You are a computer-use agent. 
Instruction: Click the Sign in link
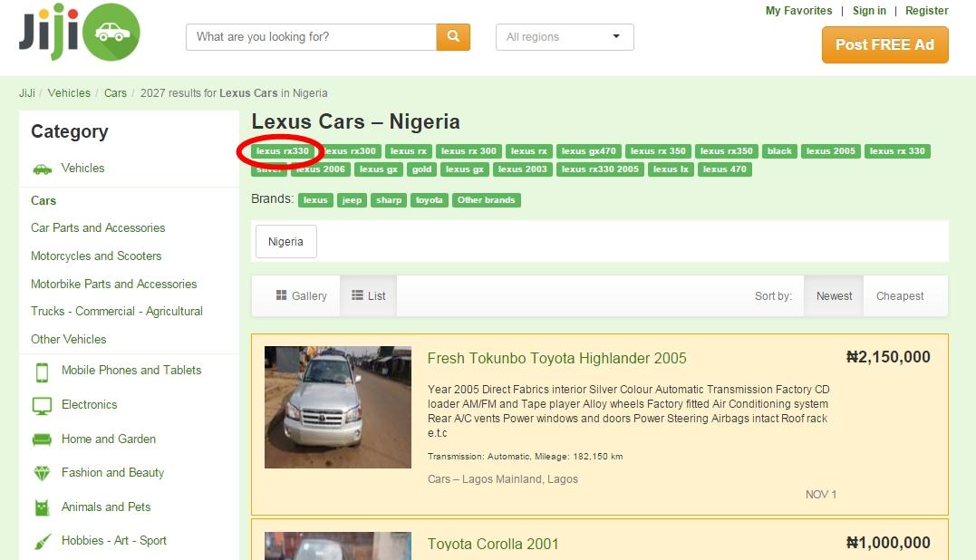tap(869, 11)
